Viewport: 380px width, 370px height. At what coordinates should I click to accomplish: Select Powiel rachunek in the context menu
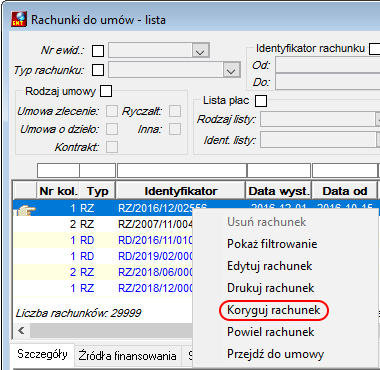271,332
